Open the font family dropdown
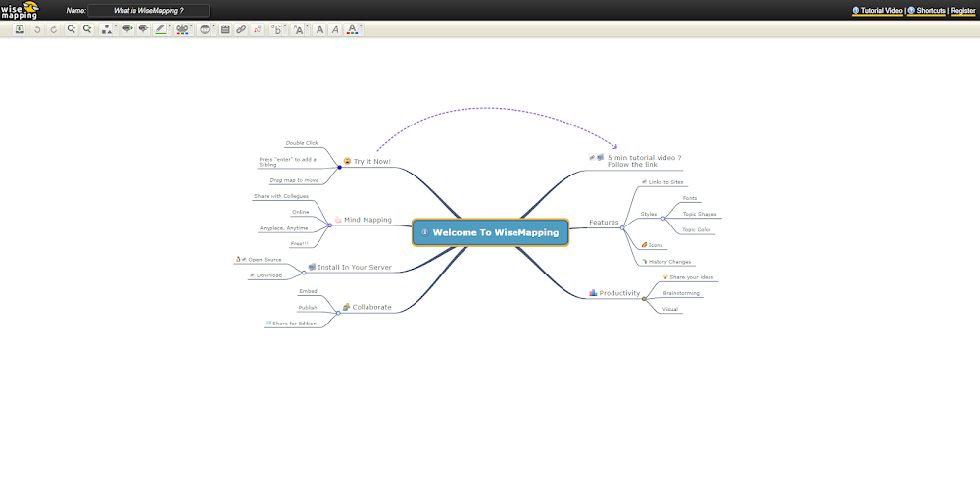 [x=278, y=29]
